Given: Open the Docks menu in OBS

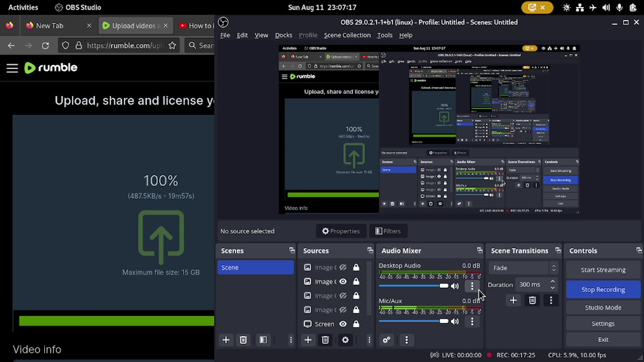Looking at the screenshot, I should [x=283, y=35].
